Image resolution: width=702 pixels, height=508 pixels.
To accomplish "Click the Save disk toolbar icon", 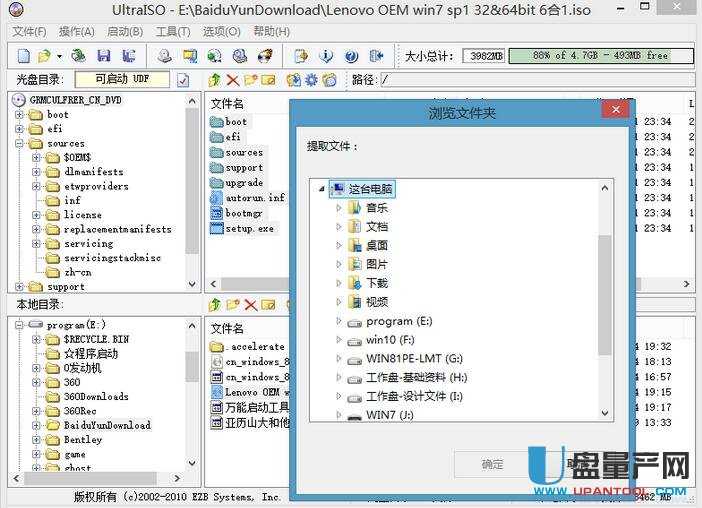I will coord(104,56).
